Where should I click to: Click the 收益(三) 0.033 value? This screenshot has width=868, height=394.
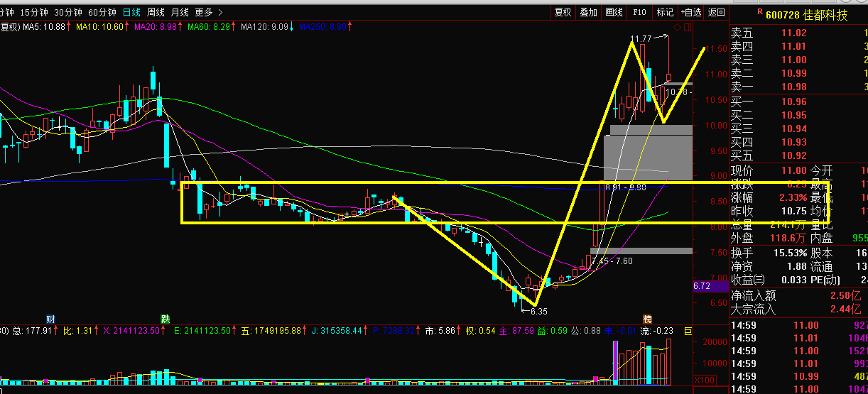(x=794, y=280)
